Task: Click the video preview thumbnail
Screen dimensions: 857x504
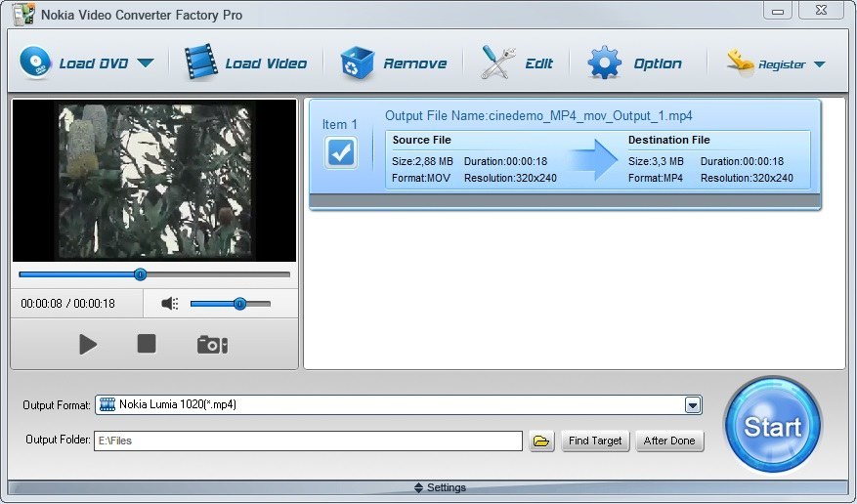Action: click(x=154, y=180)
